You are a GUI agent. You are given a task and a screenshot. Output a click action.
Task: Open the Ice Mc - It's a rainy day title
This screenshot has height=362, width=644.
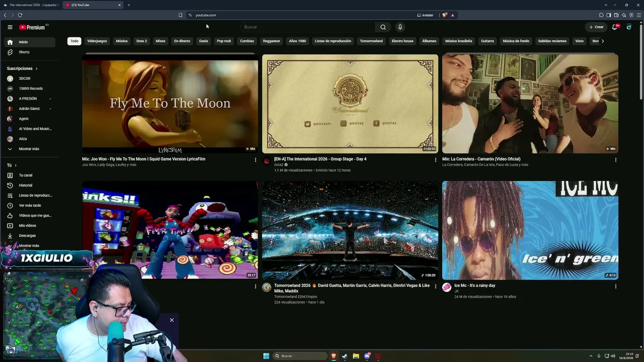[474, 286]
